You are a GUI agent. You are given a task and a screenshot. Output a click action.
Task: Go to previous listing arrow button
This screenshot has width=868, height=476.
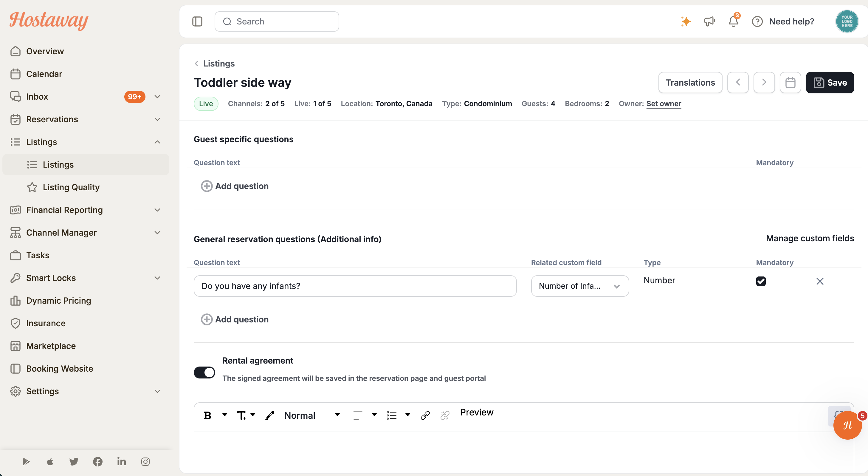click(x=738, y=83)
